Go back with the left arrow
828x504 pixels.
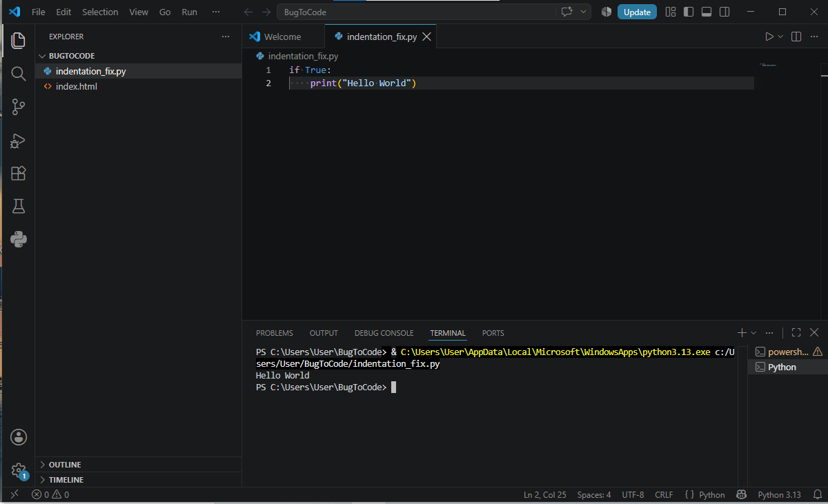tap(248, 12)
